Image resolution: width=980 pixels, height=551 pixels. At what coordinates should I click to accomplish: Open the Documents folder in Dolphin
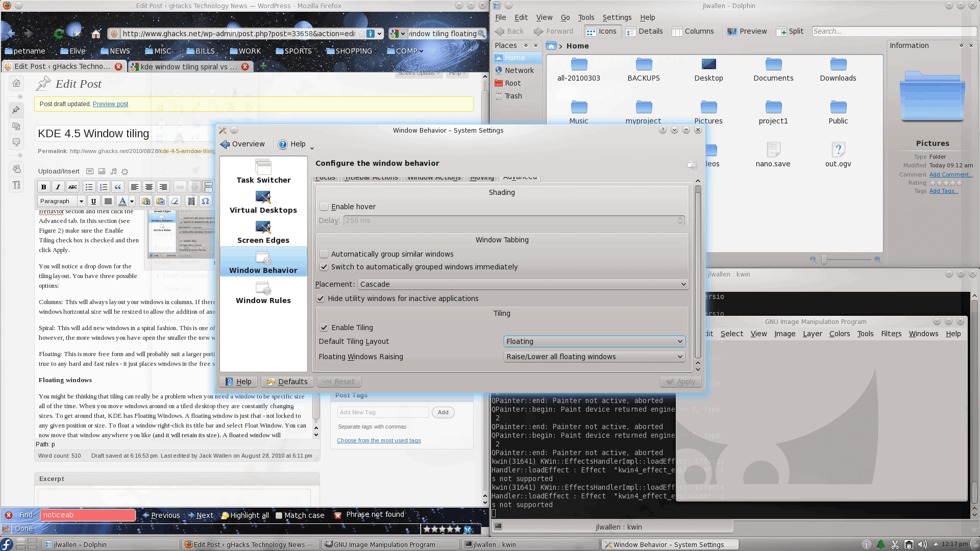point(773,69)
